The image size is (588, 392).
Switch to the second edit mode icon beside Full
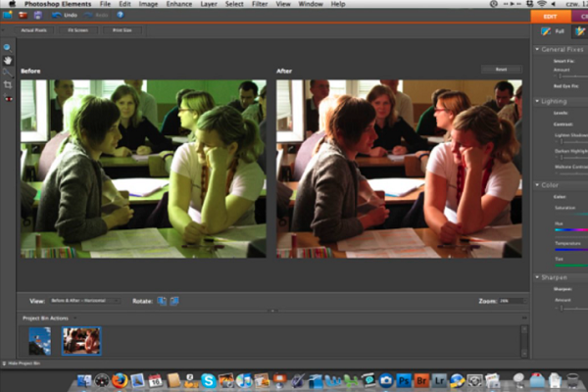pos(580,31)
